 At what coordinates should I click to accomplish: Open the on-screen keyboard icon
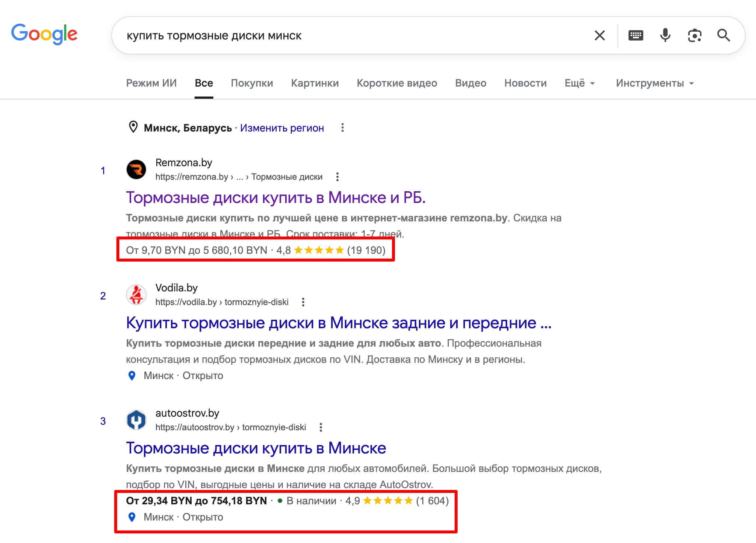[x=636, y=35]
